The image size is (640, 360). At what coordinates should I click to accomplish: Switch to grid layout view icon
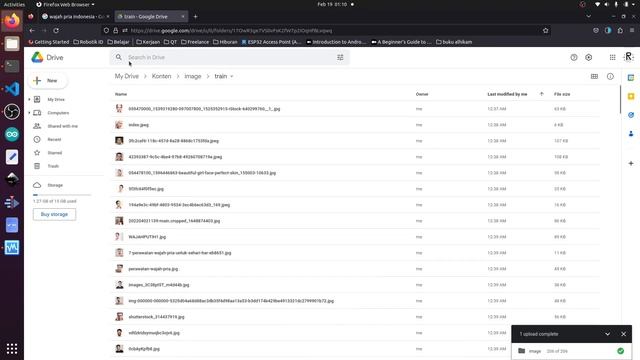click(594, 76)
